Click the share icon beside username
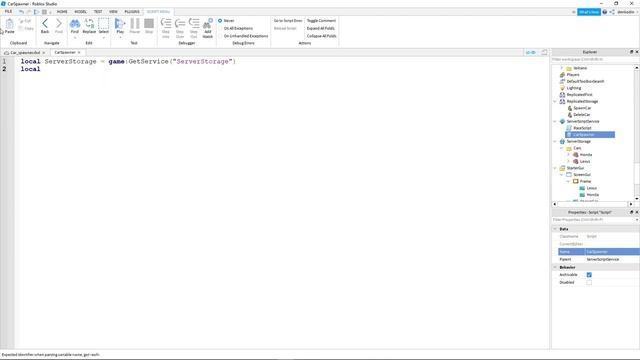Viewport: 640px width, 360px height. tap(612, 12)
